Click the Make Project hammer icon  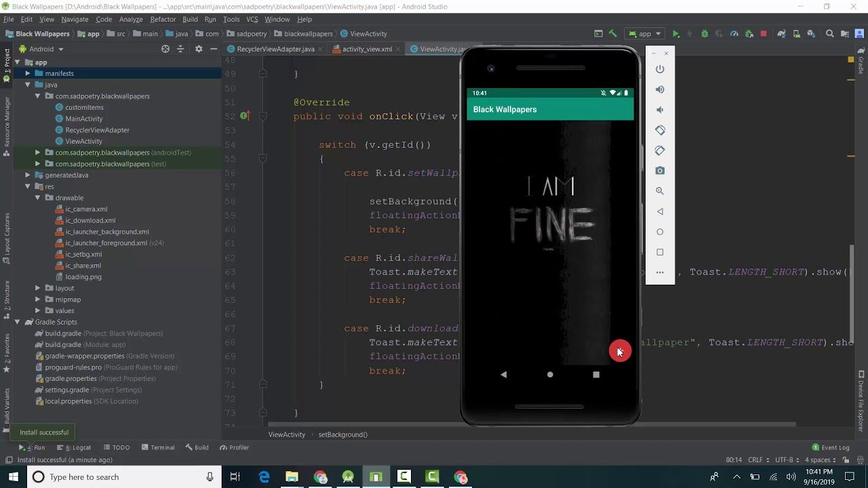(x=612, y=33)
